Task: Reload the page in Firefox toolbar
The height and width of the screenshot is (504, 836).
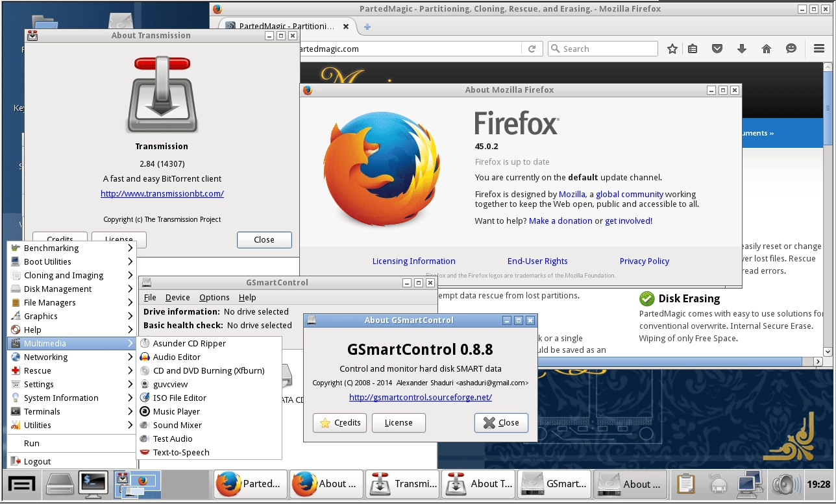Action: (x=532, y=49)
